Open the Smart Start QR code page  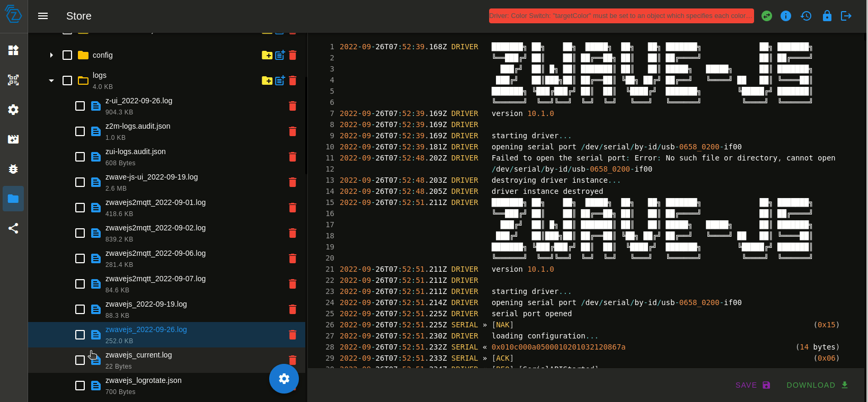[13, 80]
